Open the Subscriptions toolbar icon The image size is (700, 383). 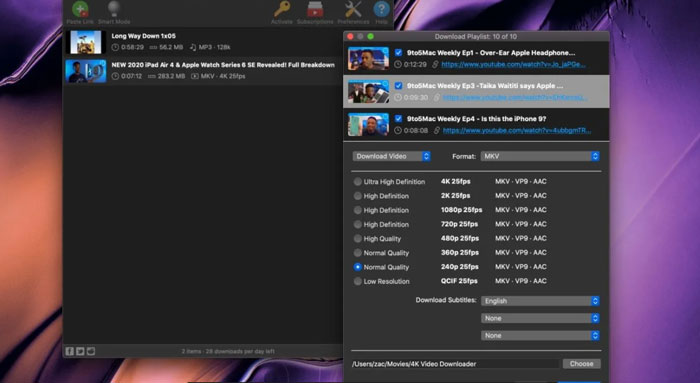[x=315, y=9]
